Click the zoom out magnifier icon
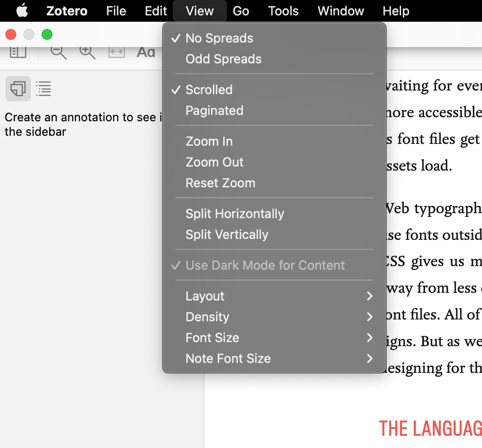This screenshot has height=448, width=482. click(58, 52)
